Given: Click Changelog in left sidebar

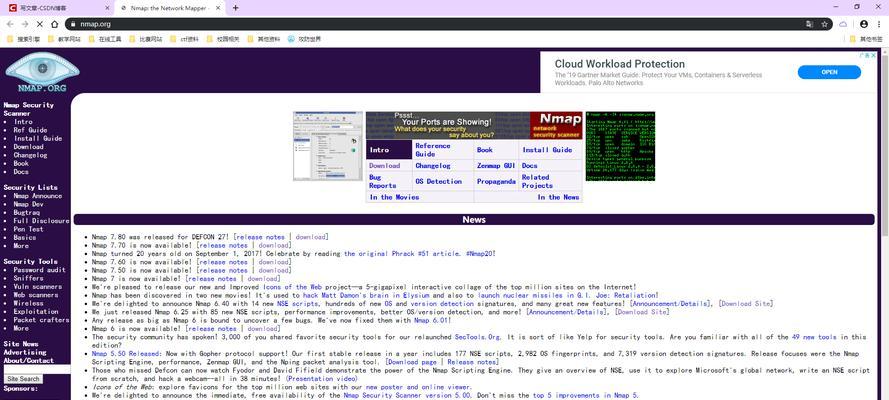Looking at the screenshot, I should coord(31,155).
